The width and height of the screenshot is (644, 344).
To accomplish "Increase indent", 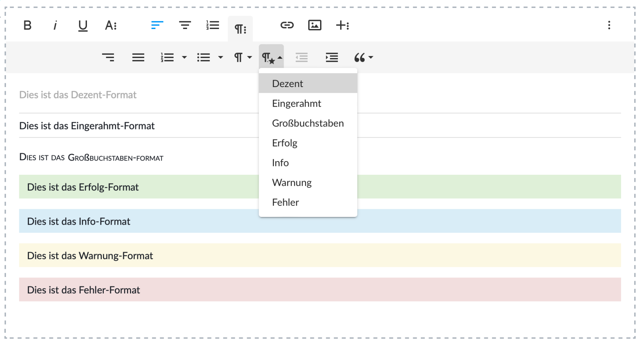I will [x=332, y=57].
